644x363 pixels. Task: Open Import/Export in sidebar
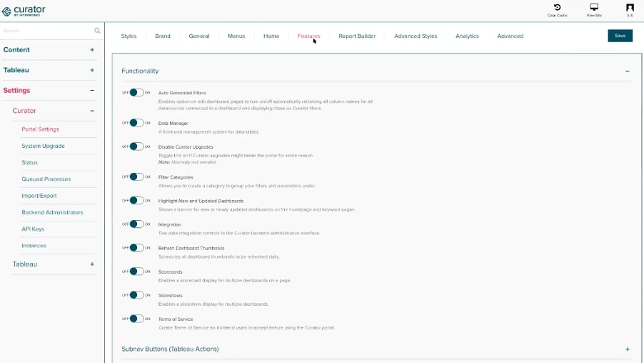pyautogui.click(x=39, y=196)
